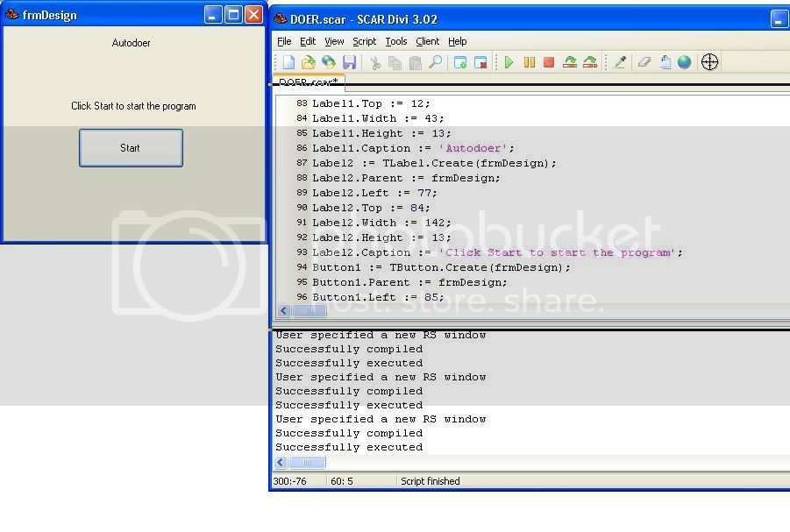Open the Script menu
Viewport: 790px width, 532px height.
364,41
